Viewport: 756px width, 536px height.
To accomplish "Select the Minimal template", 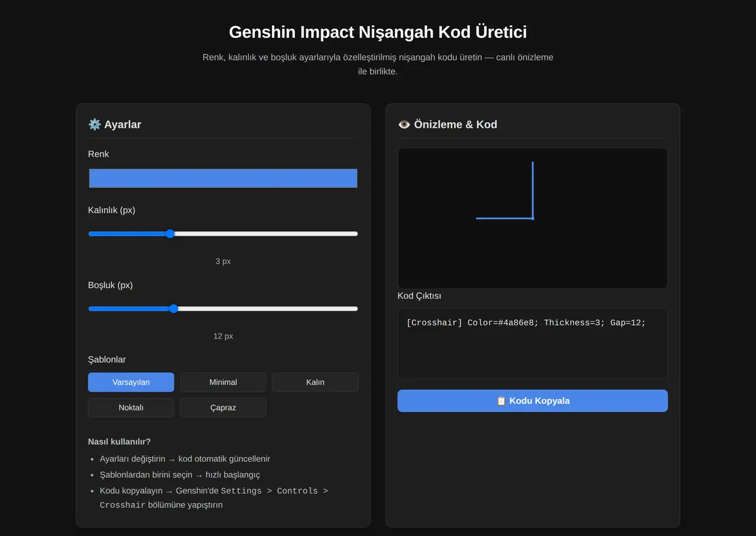I will tap(223, 382).
